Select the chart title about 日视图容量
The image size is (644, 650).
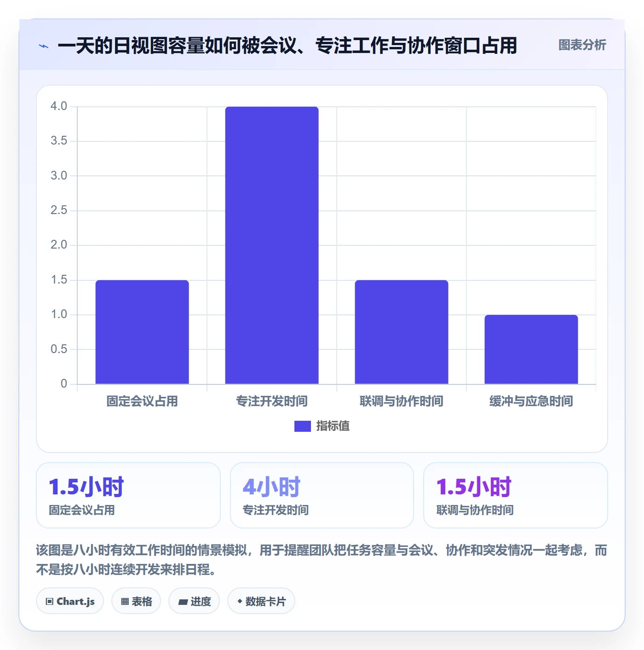287,46
